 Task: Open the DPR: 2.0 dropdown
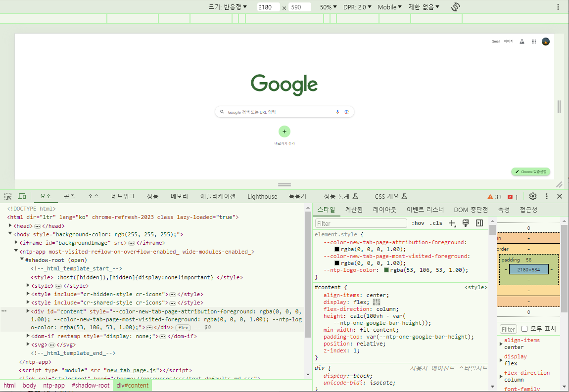357,7
